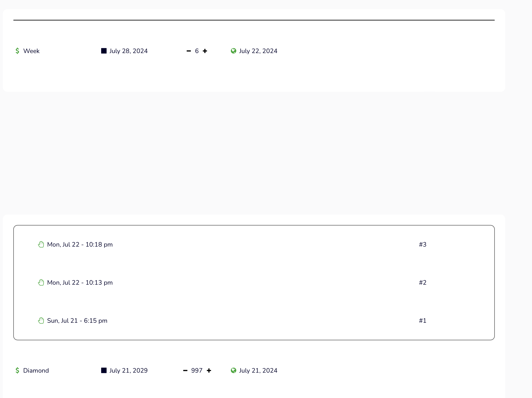Click the dollar icon beside Week
532x398 pixels.
pyautogui.click(x=17, y=51)
